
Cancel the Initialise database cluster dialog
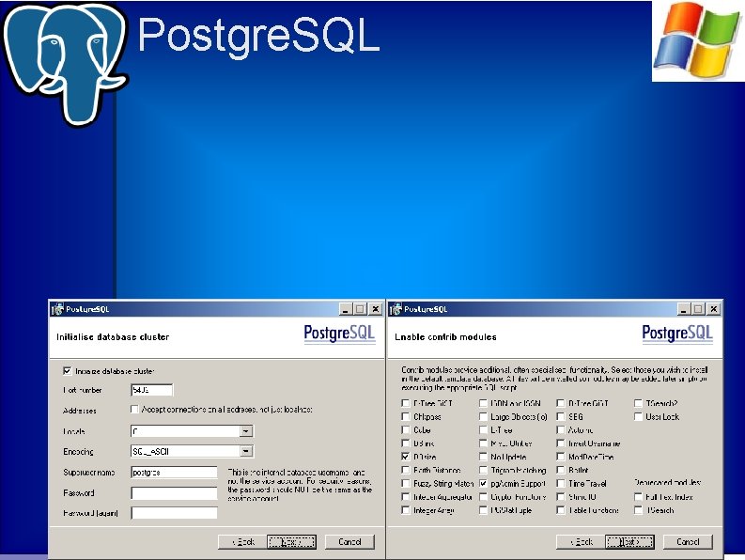349,542
